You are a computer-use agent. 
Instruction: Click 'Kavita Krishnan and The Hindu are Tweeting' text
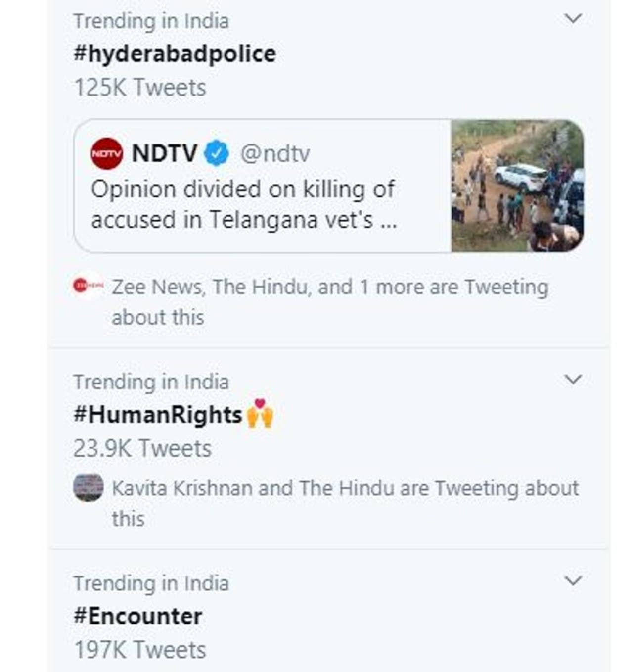(345, 488)
